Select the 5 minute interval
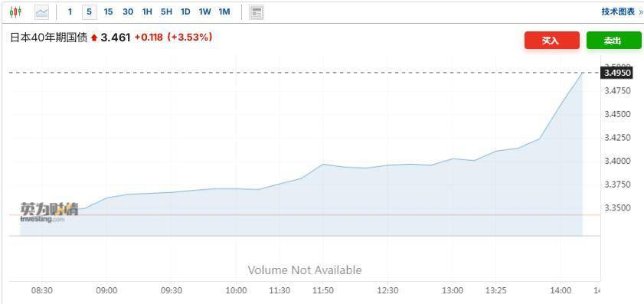The height and width of the screenshot is (304, 644). (x=90, y=12)
